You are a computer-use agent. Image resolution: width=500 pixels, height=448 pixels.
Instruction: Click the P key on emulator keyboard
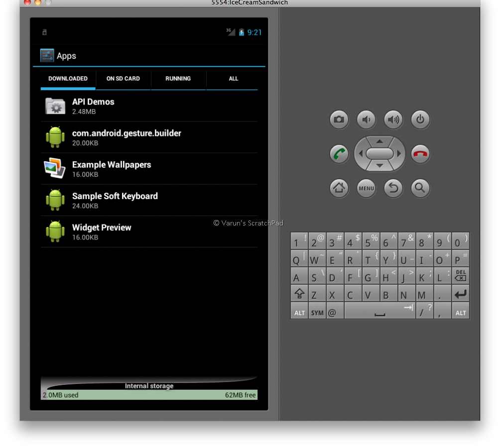coord(461,259)
